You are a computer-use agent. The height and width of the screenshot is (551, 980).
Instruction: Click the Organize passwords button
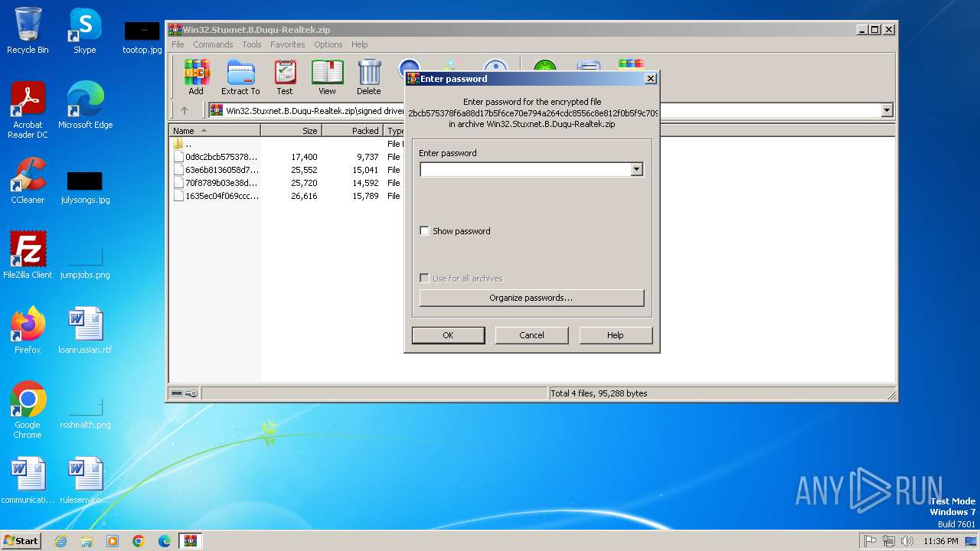coord(531,298)
